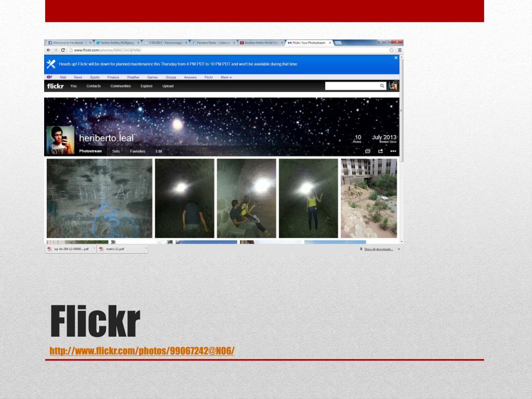Dismiss the maintenance notice with its X
532x399 pixels.
(x=396, y=58)
